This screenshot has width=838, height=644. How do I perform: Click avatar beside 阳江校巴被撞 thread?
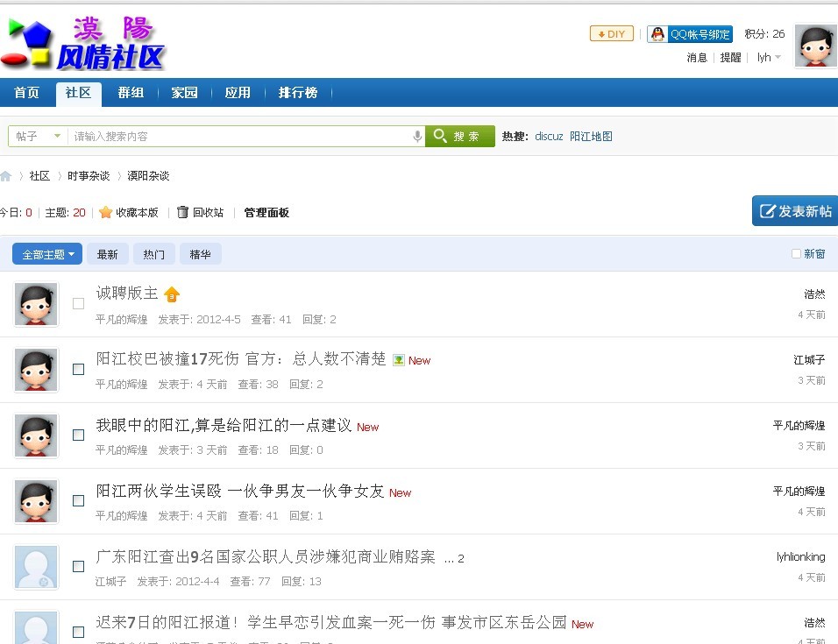(x=36, y=370)
